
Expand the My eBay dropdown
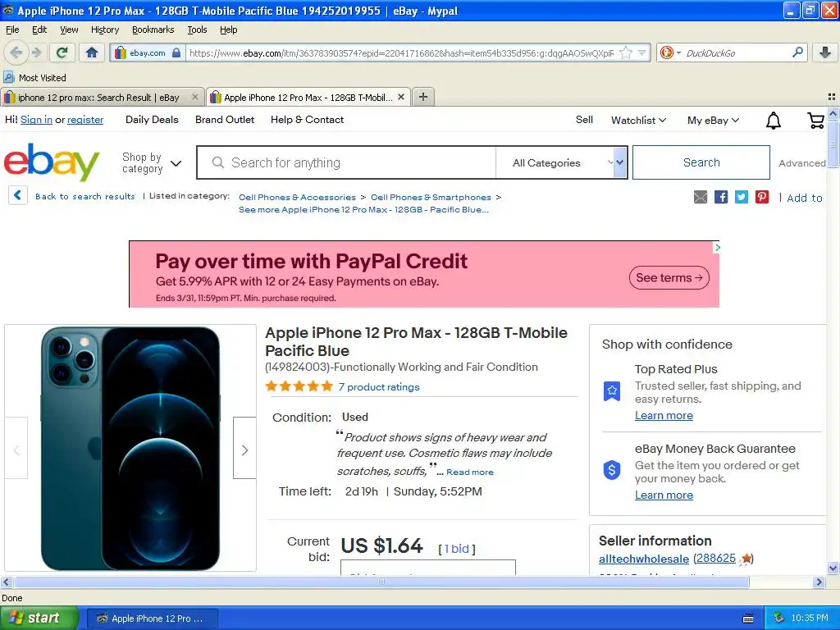pos(713,121)
